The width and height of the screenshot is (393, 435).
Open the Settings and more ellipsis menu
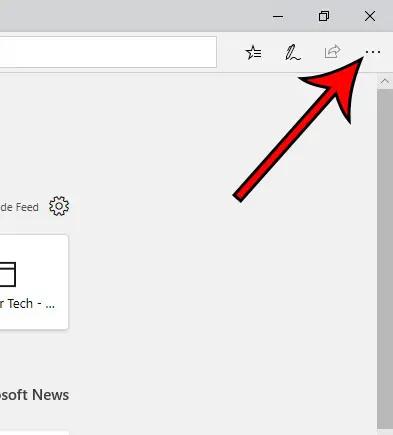coord(373,52)
